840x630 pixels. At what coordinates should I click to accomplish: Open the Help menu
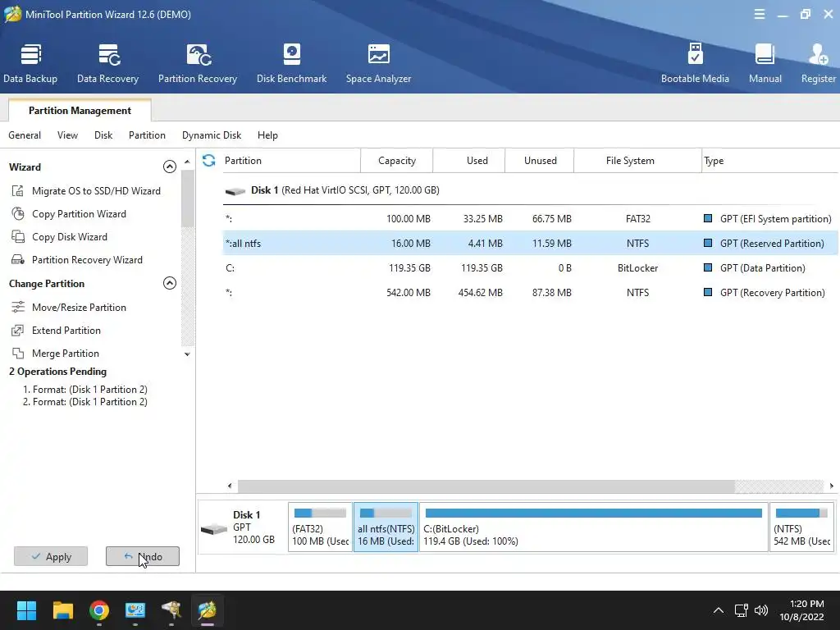point(267,135)
